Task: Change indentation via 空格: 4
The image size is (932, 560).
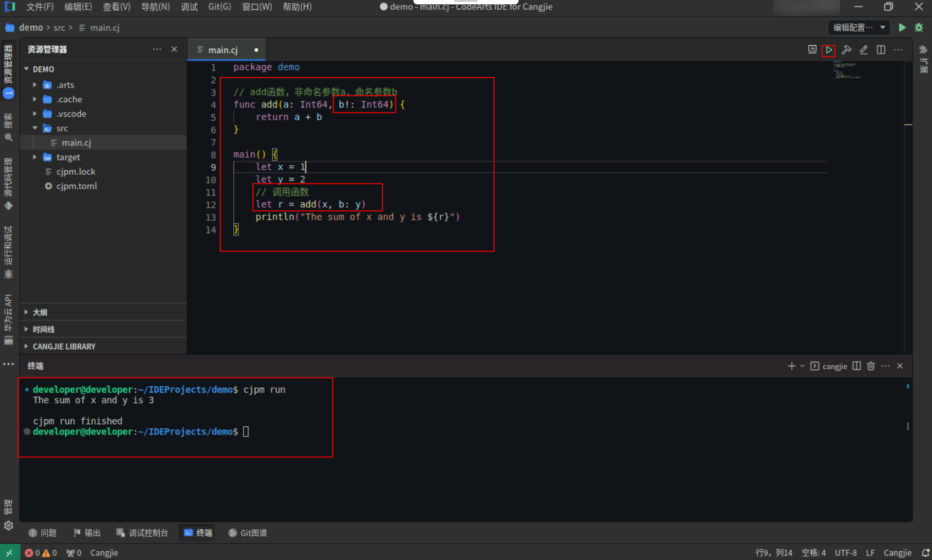Action: 814,553
